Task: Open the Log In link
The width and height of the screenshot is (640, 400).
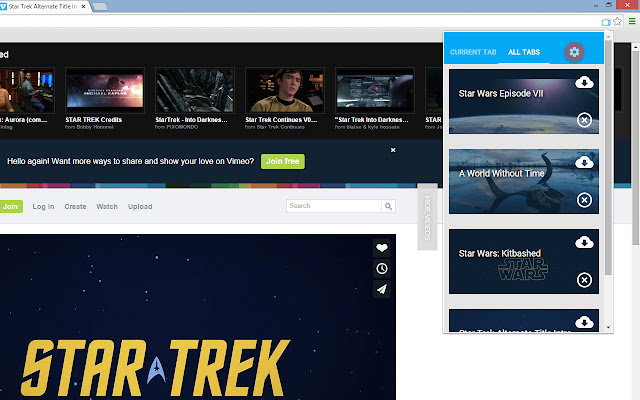Action: point(43,207)
